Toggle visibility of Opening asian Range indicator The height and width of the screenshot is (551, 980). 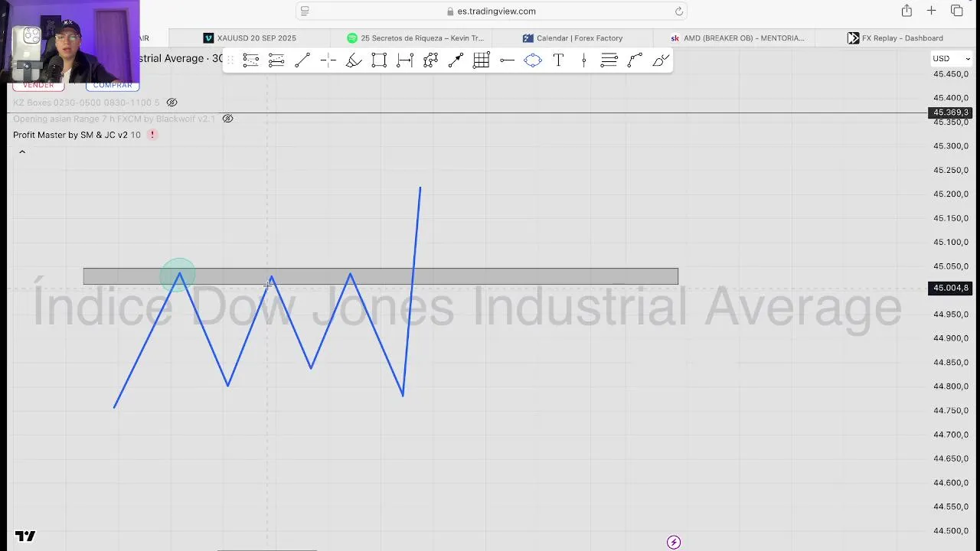227,119
